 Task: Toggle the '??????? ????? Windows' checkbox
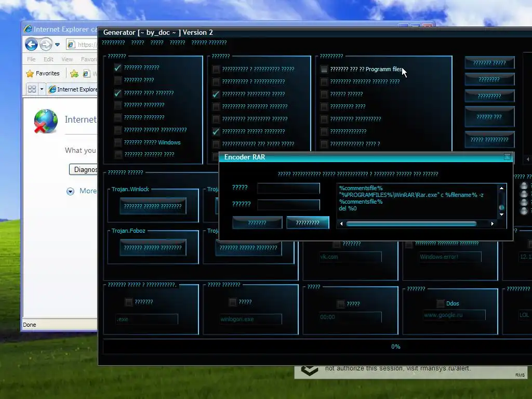[118, 142]
